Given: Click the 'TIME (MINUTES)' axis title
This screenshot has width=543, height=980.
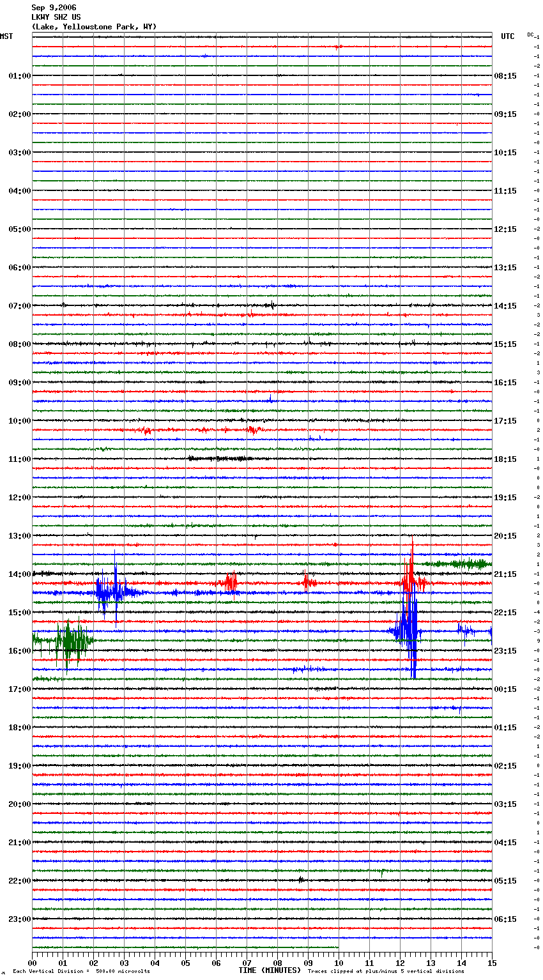Looking at the screenshot, I should [x=270, y=970].
